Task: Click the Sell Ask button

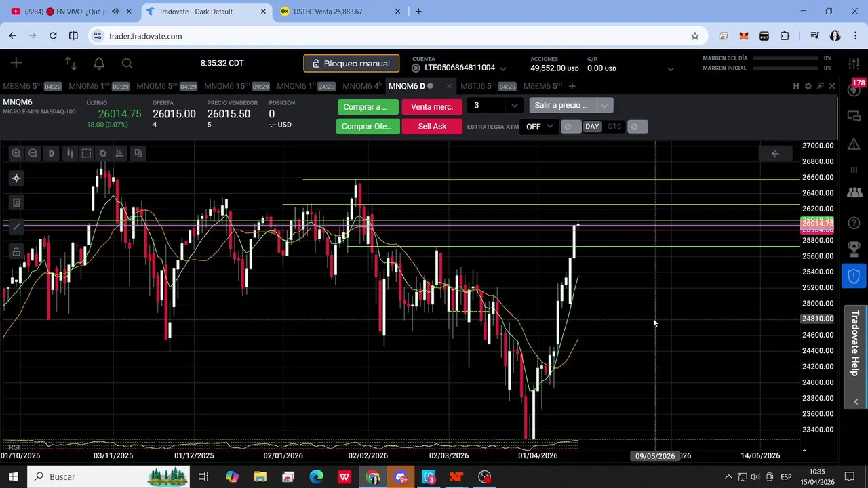Action: point(432,127)
